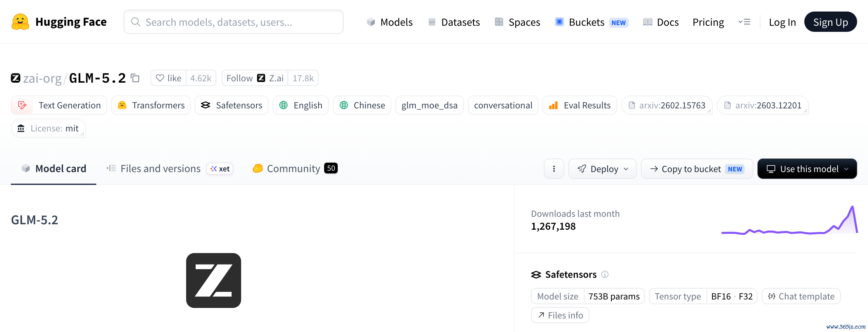Copy model name with the copy icon
Viewport: 868px width, 332px height.
pos(135,78)
